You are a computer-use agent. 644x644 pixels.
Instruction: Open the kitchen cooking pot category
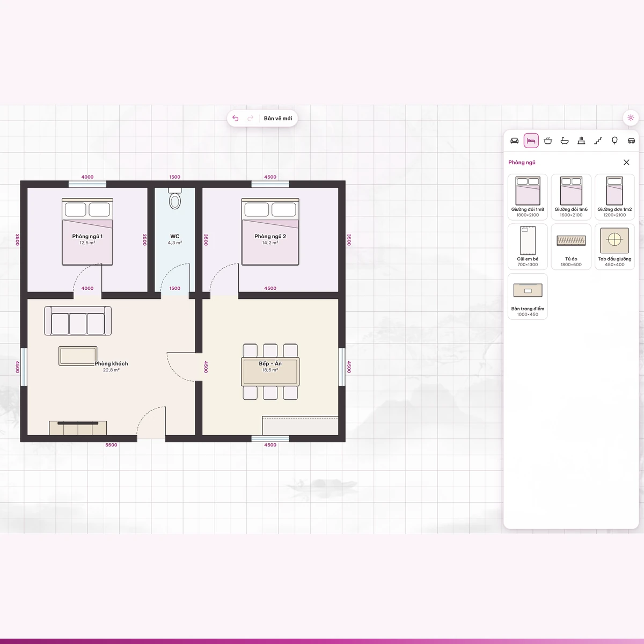548,141
